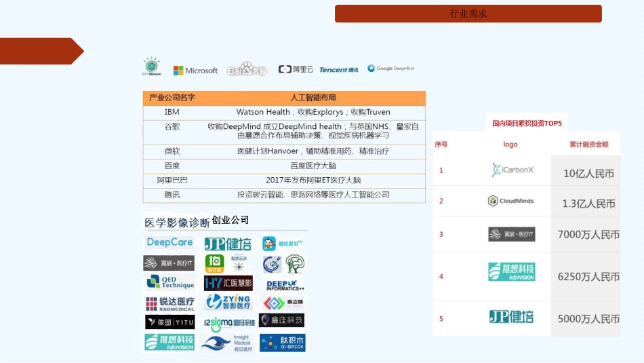Click the 累计融资金额 column header

coord(589,145)
